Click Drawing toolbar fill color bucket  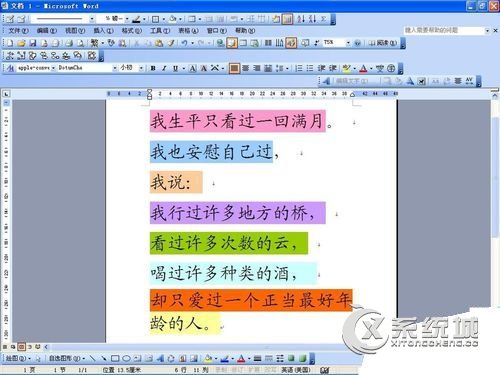(208, 359)
